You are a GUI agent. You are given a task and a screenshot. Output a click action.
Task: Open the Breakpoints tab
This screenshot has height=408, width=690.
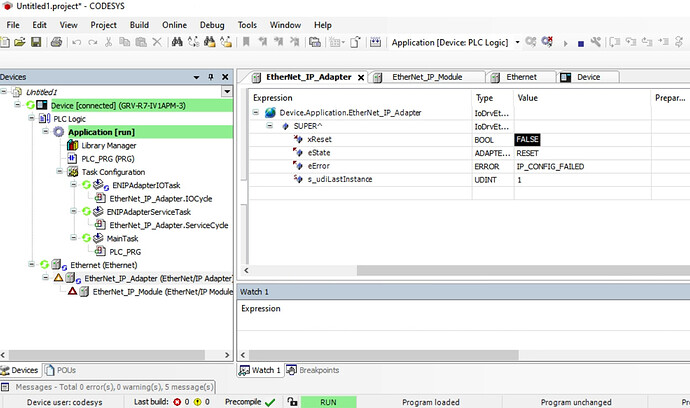[x=313, y=370]
